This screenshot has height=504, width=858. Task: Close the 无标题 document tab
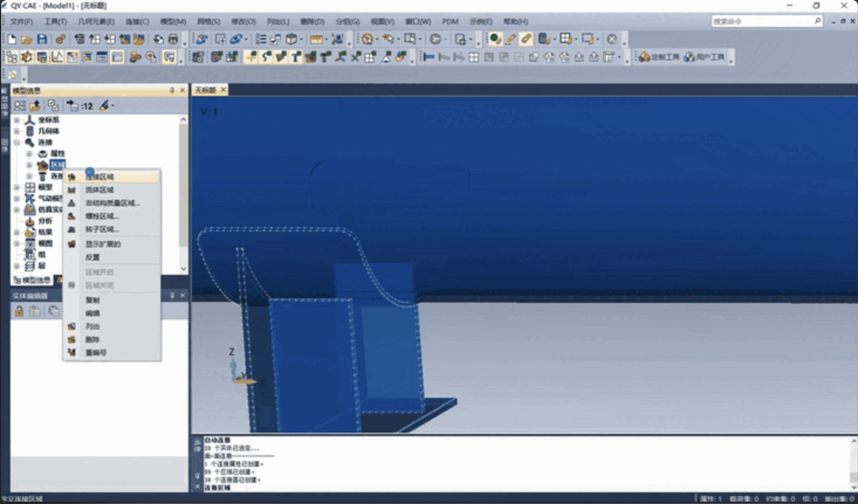tap(223, 90)
